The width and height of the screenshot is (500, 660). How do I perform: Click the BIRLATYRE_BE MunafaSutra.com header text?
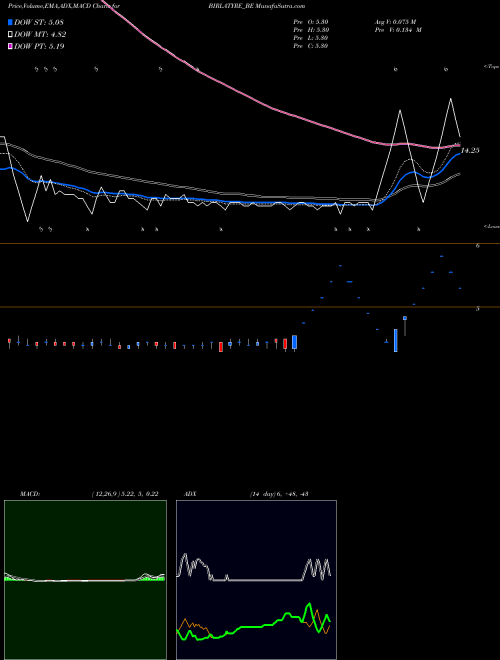[256, 6]
